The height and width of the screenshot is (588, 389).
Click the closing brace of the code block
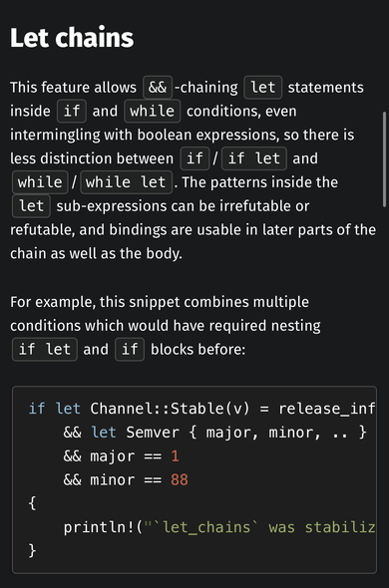(32, 551)
